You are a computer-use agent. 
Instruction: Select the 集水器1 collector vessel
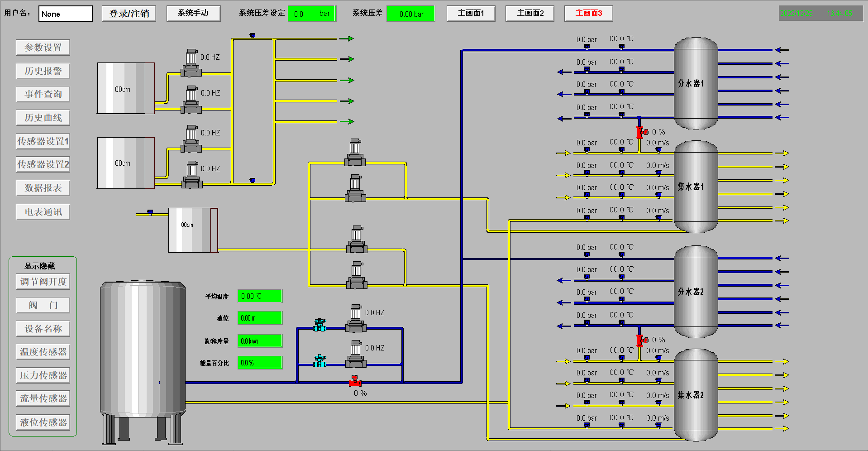(696, 187)
